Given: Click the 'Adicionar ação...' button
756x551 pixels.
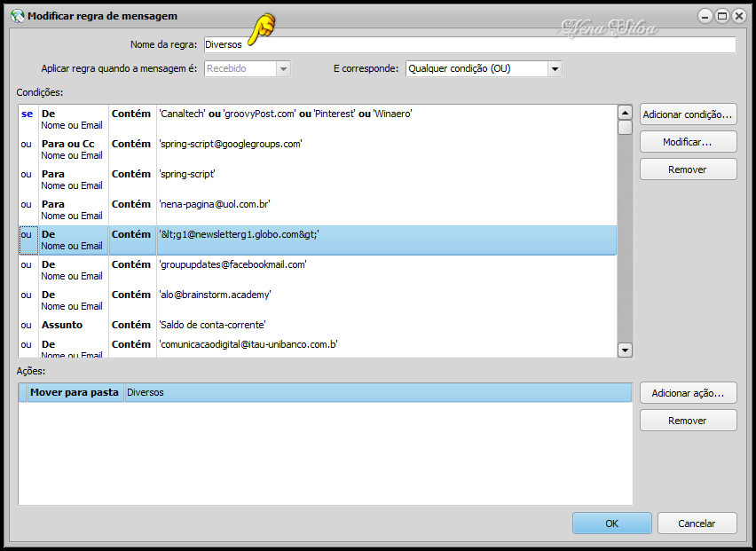Looking at the screenshot, I should [x=688, y=393].
